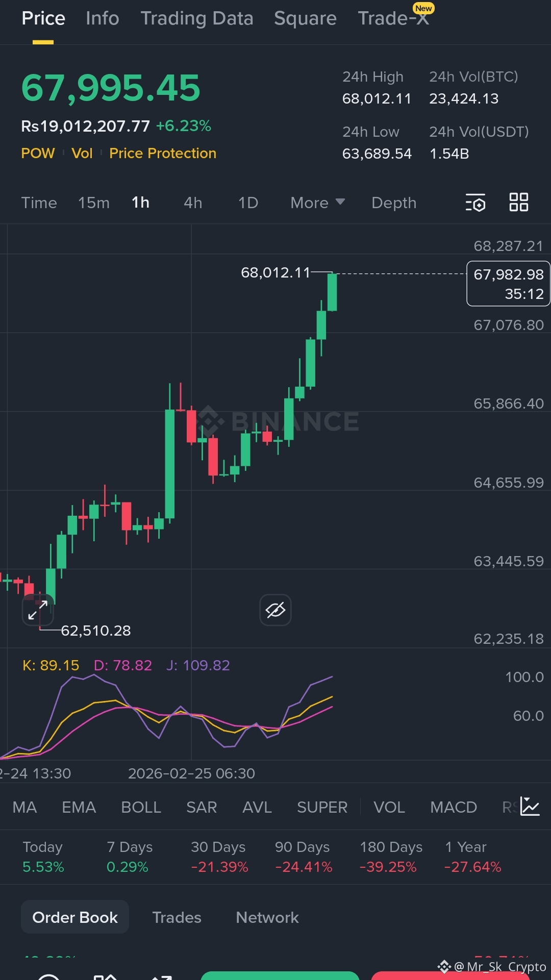This screenshot has height=980, width=551.
Task: Tap the D: 78.82 indicator value
Action: tap(123, 665)
